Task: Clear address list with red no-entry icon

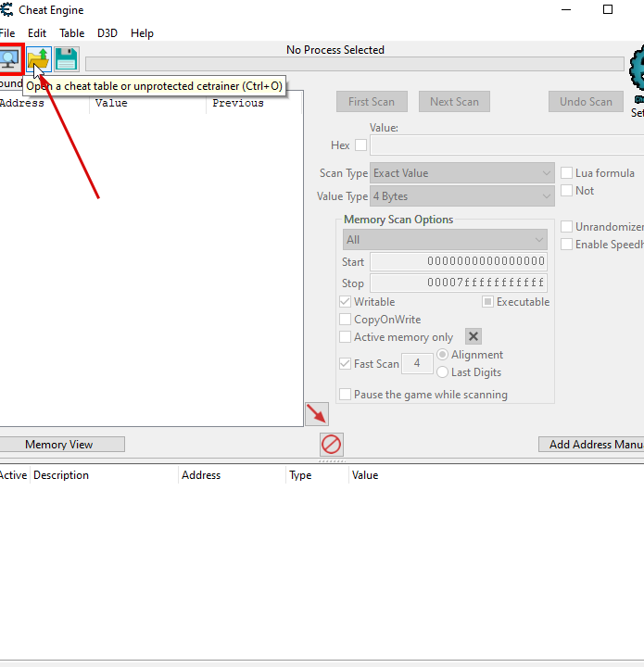Action: pos(332,445)
